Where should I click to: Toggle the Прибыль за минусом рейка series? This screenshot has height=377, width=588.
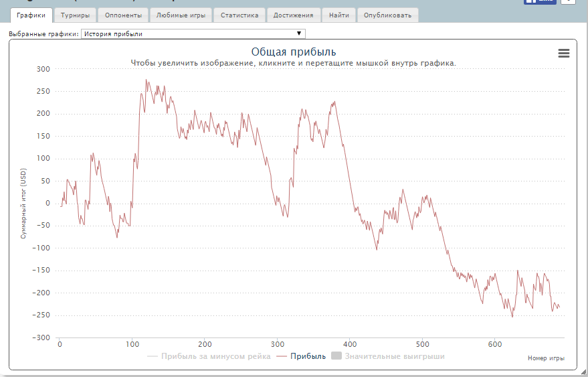(x=209, y=356)
